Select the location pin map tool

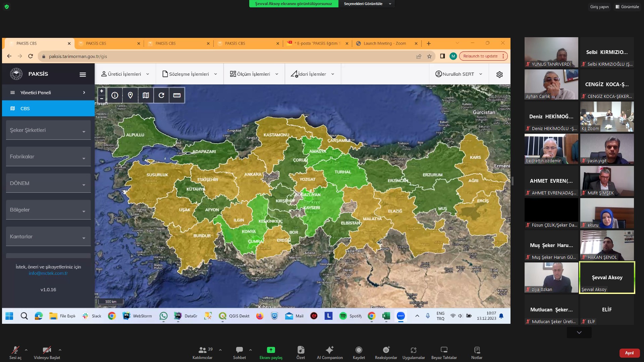(130, 96)
